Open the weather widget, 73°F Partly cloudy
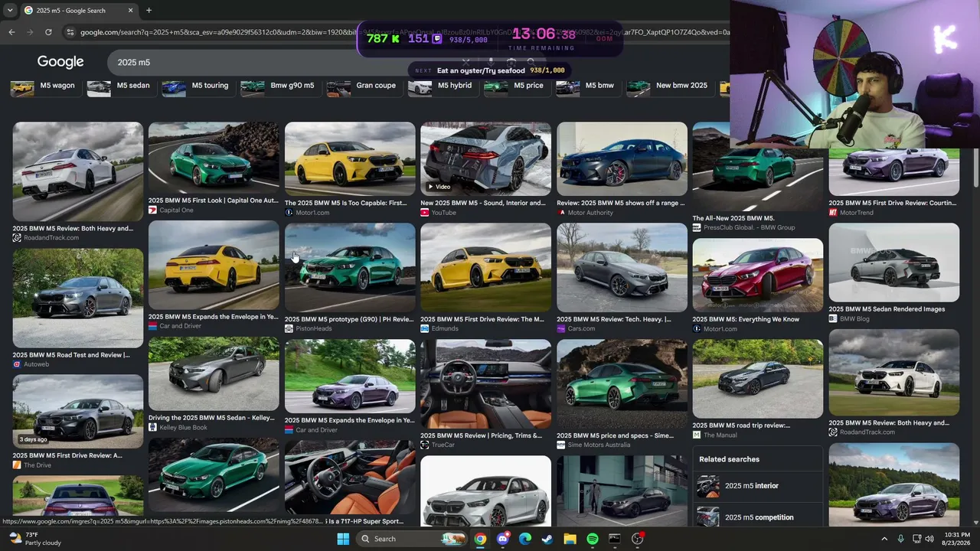 pyautogui.click(x=34, y=539)
